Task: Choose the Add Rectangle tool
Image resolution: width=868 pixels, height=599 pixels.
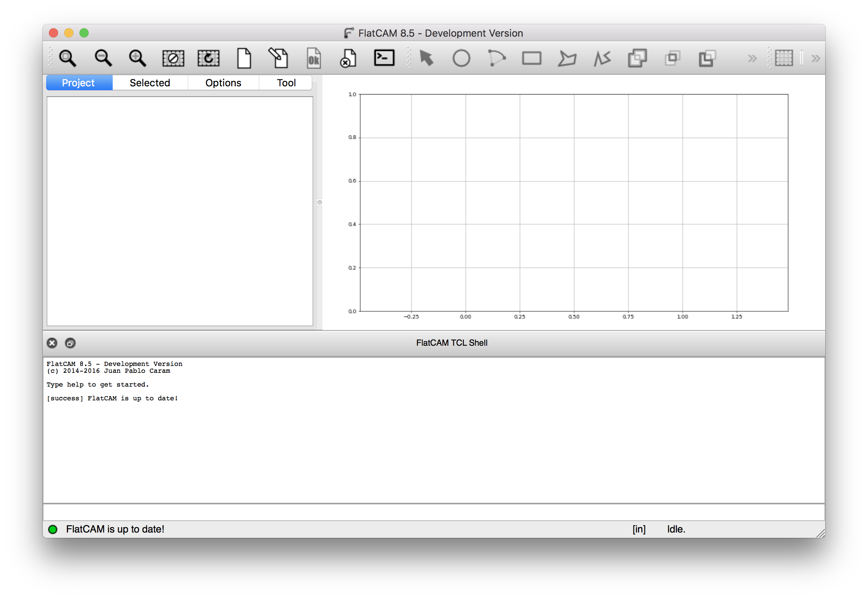Action: (531, 58)
